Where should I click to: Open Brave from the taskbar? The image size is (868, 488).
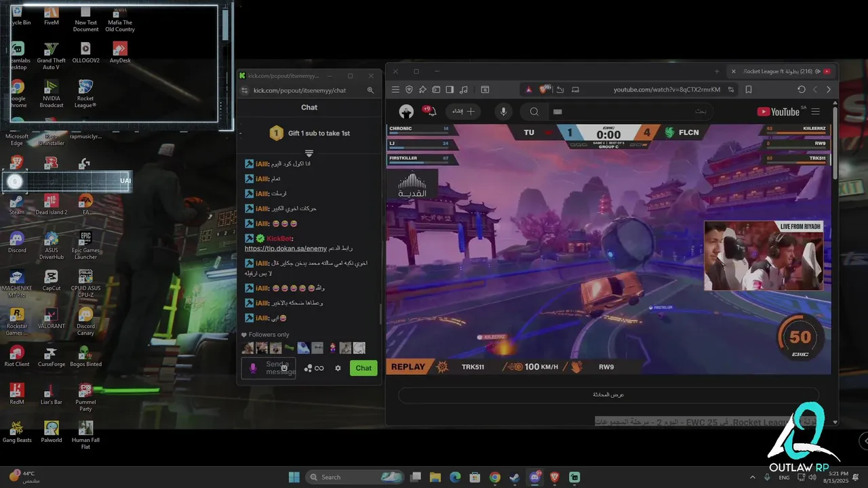point(555,477)
